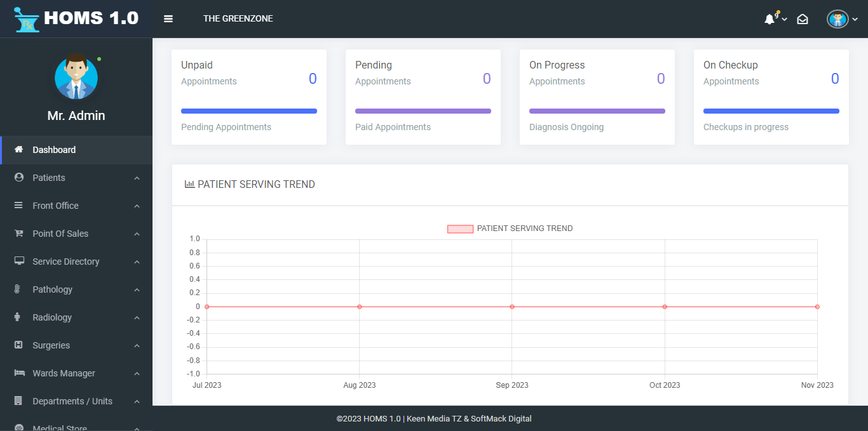Open the Front Office menu
Viewport: 868px width, 431px height.
pyautogui.click(x=56, y=206)
